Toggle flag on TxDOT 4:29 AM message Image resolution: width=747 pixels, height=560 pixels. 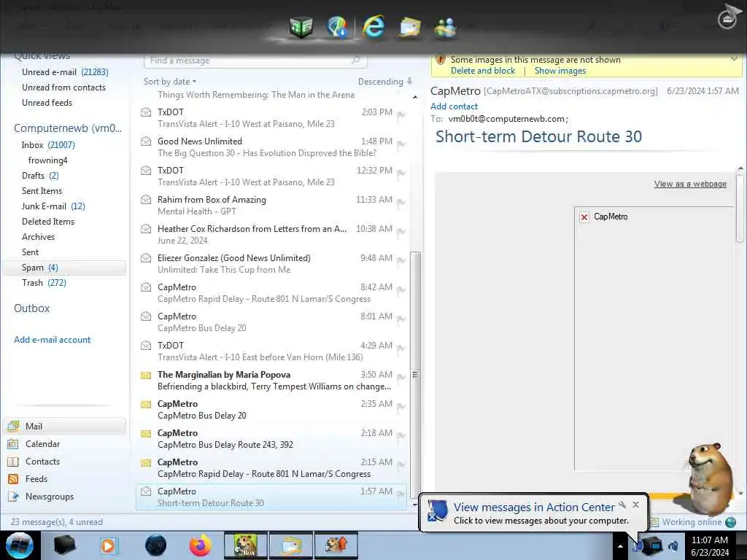[401, 349]
